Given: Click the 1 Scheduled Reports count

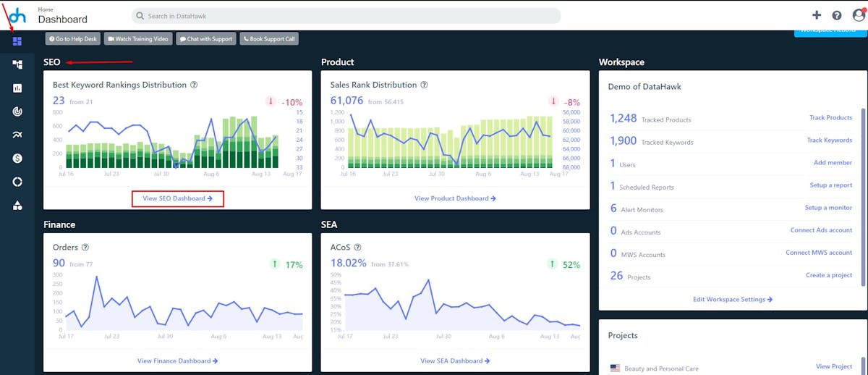Looking at the screenshot, I should click(613, 186).
